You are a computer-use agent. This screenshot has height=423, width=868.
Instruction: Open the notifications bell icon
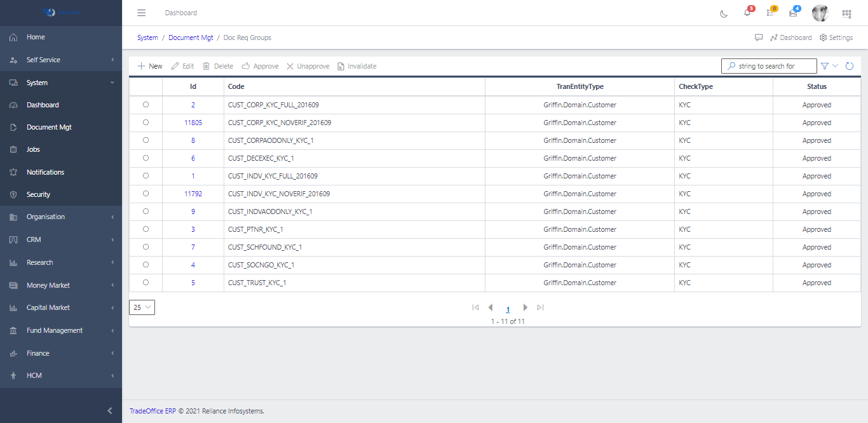click(747, 13)
